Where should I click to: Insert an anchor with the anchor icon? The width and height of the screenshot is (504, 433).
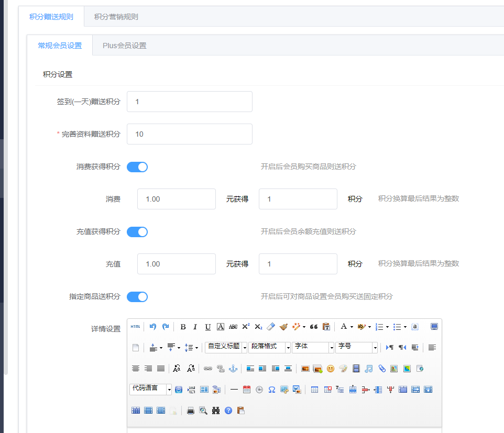pyautogui.click(x=233, y=369)
